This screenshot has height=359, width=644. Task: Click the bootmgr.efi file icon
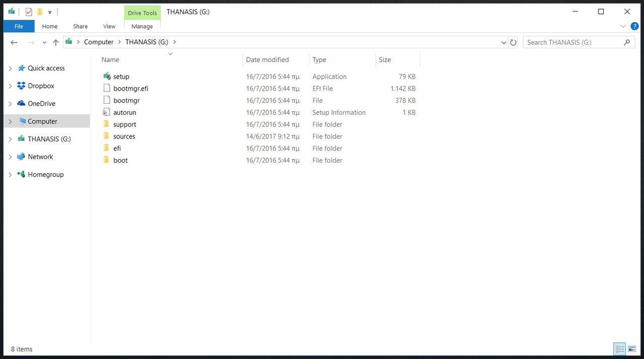tap(106, 88)
